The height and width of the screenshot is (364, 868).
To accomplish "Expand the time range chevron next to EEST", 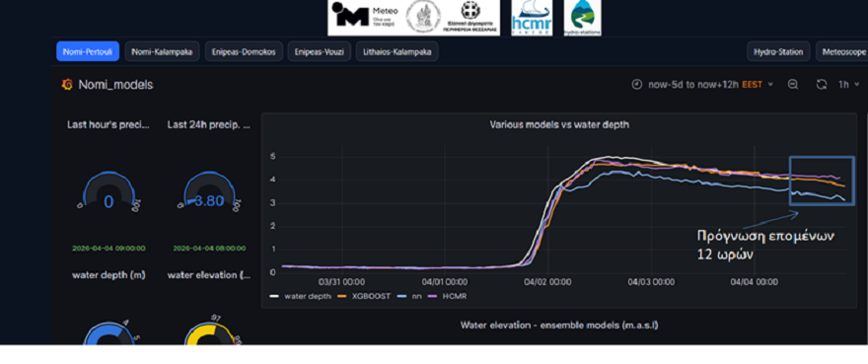I will tap(770, 85).
